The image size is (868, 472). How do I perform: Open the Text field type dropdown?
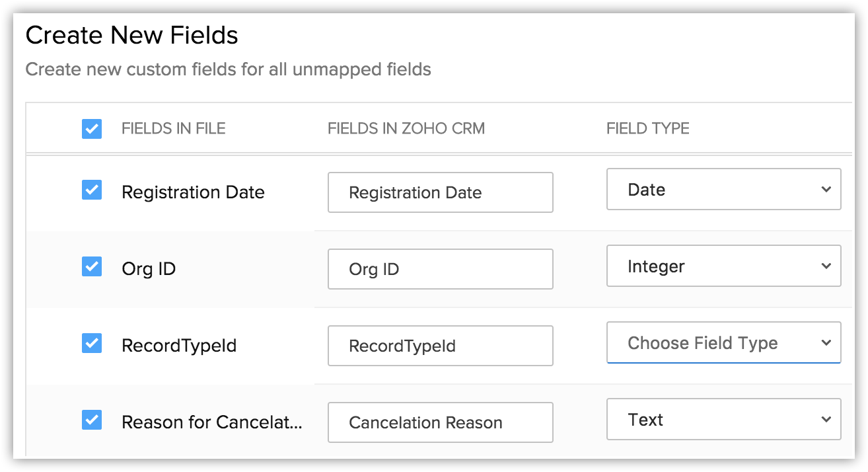pyautogui.click(x=723, y=420)
